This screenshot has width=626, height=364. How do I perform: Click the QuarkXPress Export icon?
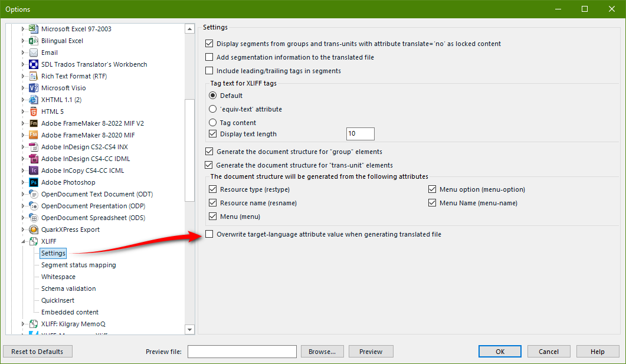click(34, 229)
